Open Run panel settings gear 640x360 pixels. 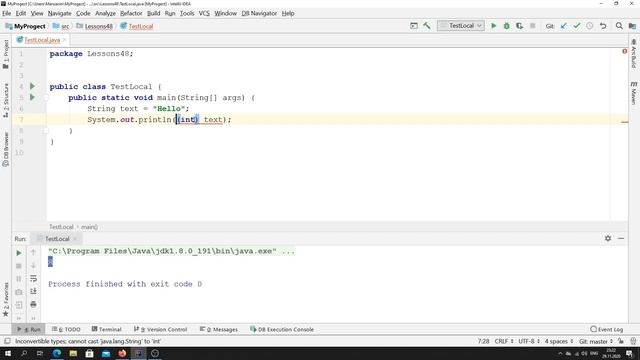pos(608,238)
